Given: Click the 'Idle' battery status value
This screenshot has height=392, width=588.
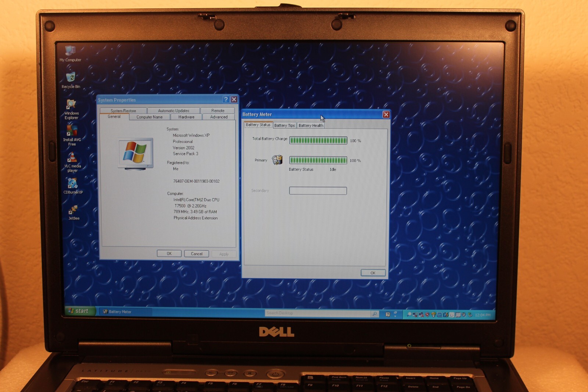Looking at the screenshot, I should (333, 170).
